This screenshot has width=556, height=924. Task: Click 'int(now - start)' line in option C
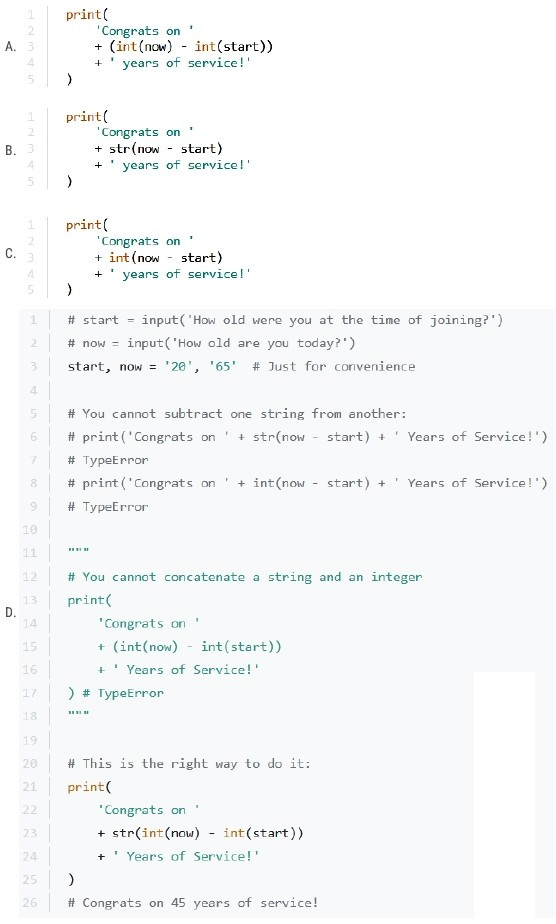click(x=158, y=258)
